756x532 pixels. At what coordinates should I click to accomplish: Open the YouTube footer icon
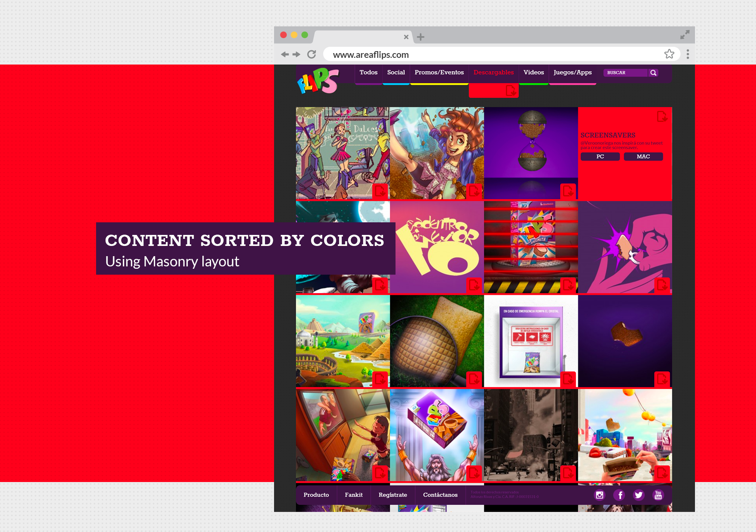[658, 495]
